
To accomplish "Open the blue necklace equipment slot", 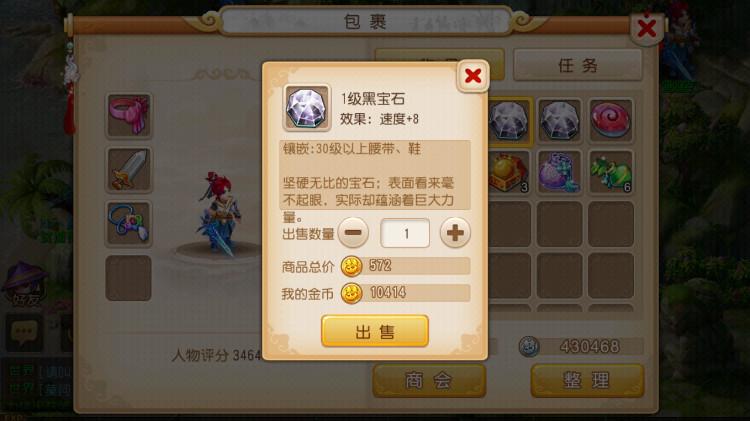I will tap(129, 224).
